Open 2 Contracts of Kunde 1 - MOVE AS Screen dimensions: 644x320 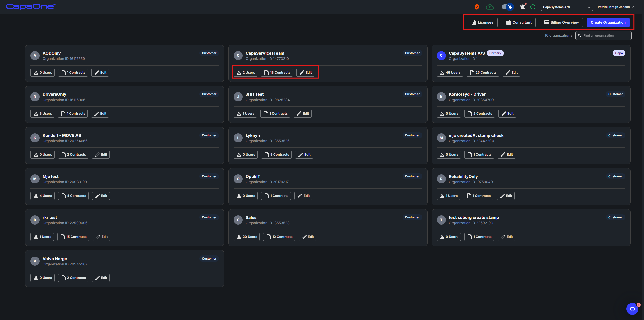pos(73,155)
